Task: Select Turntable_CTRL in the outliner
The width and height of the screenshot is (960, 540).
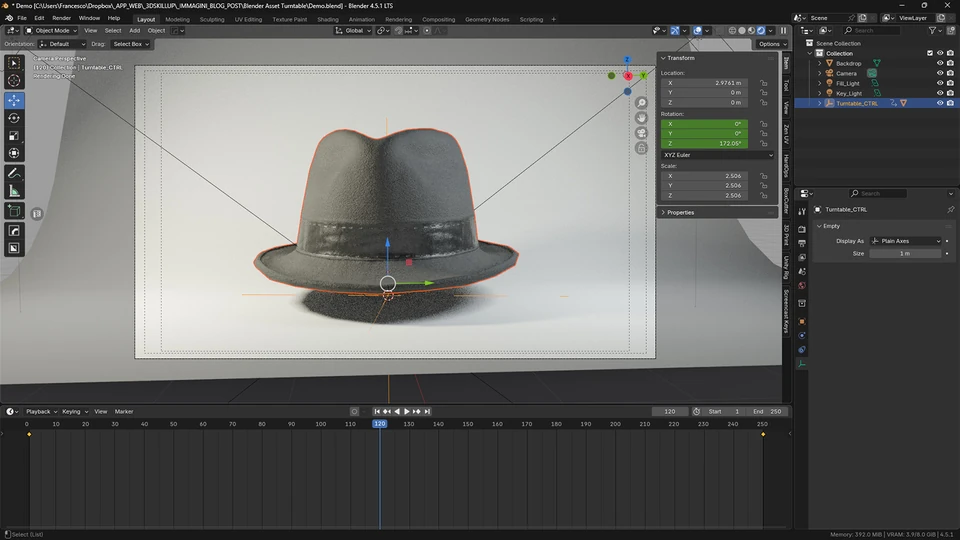Action: [857, 103]
